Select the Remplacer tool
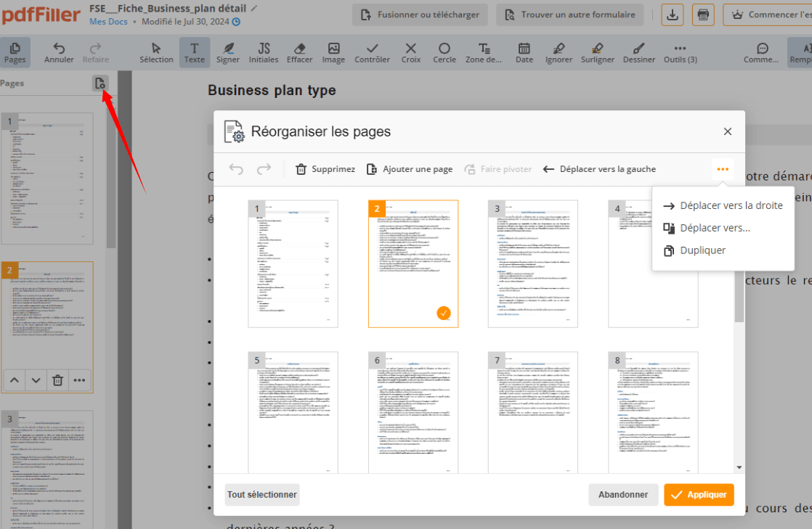 [x=800, y=53]
